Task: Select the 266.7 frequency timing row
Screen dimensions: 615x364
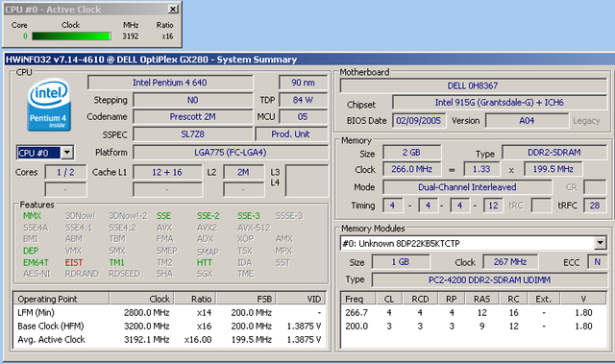Action: (x=474, y=313)
